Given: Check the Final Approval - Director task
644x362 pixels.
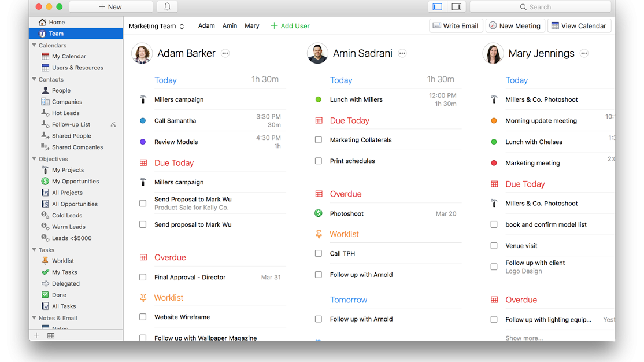Looking at the screenshot, I should point(143,278).
